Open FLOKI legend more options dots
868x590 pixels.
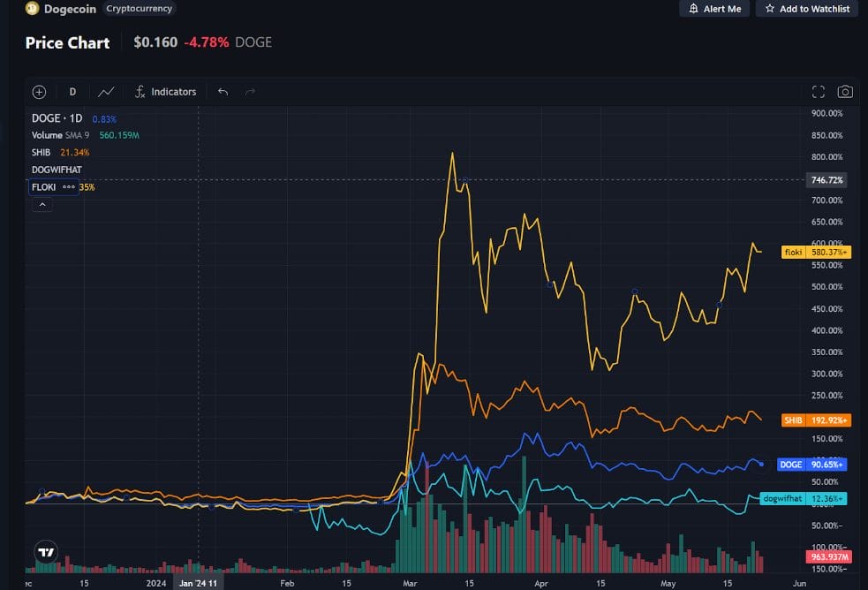(69, 187)
